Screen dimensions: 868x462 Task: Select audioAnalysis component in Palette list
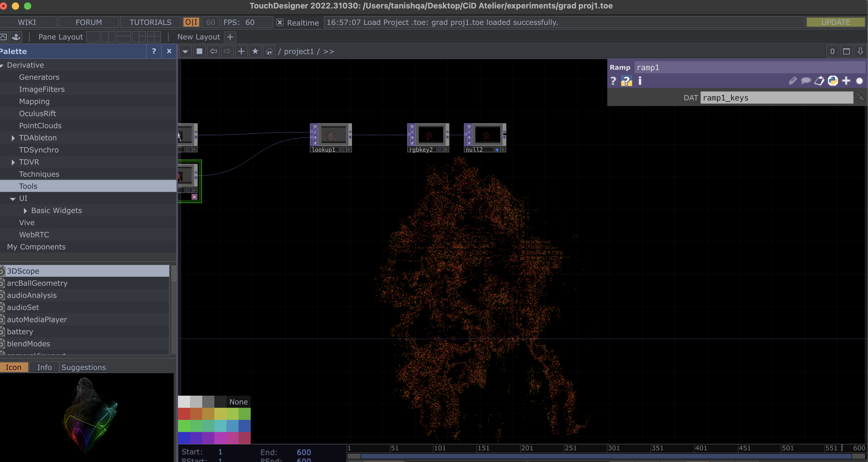point(85,295)
